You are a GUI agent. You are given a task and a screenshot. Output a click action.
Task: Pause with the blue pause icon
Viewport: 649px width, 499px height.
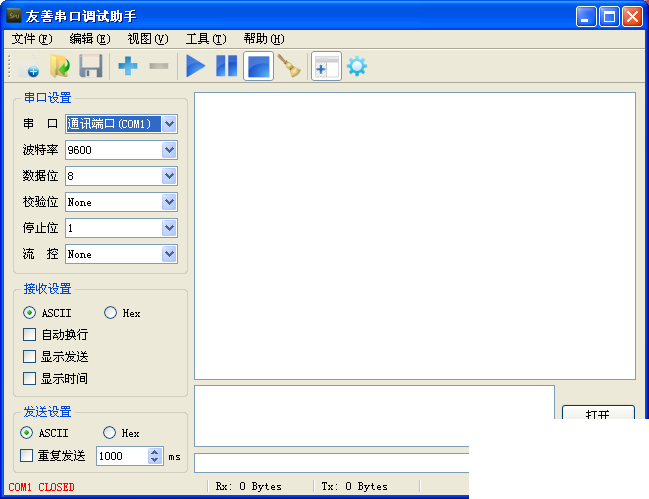coord(226,66)
